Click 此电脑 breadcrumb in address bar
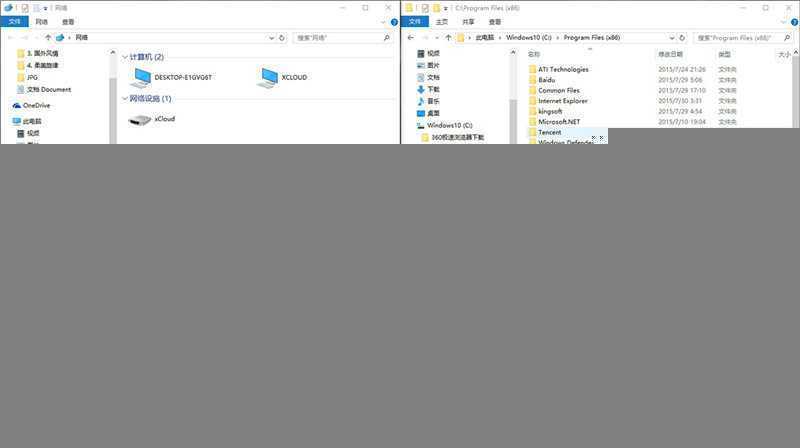The image size is (800, 448). [x=485, y=37]
